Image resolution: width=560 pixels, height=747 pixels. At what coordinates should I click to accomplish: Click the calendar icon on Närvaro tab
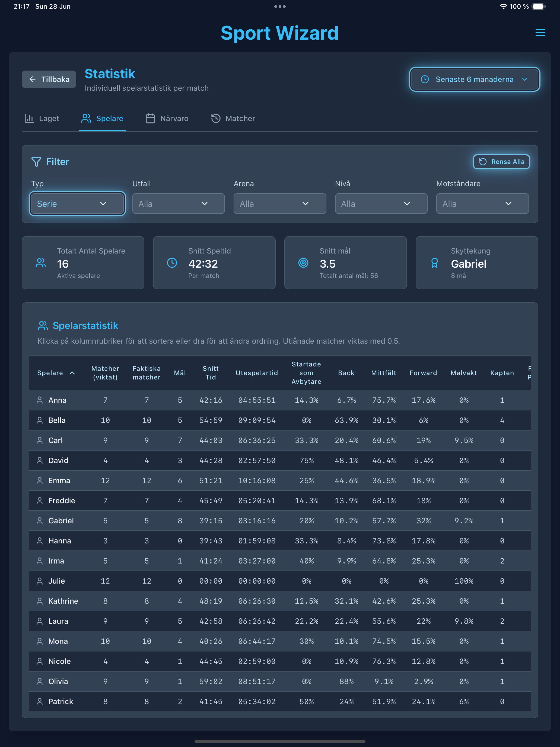(150, 119)
